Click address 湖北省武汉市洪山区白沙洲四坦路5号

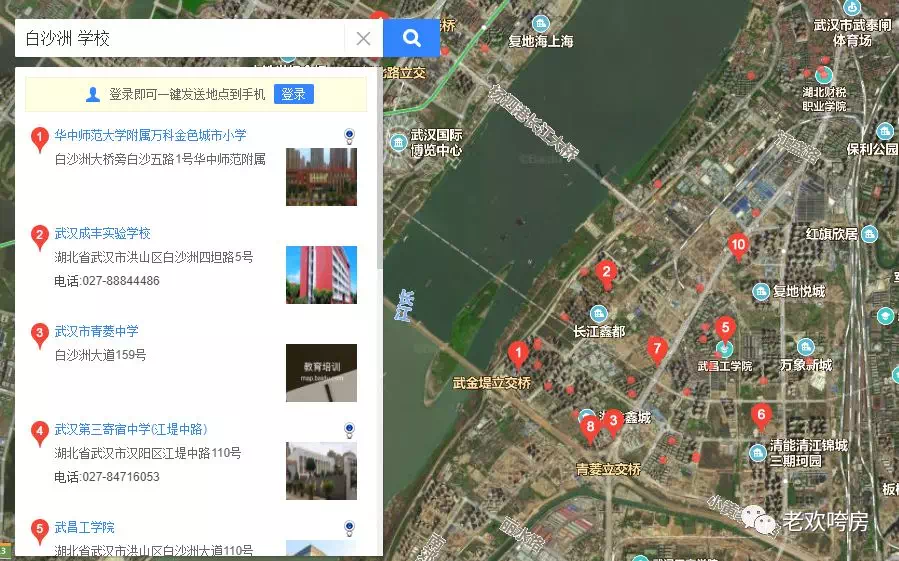click(154, 257)
